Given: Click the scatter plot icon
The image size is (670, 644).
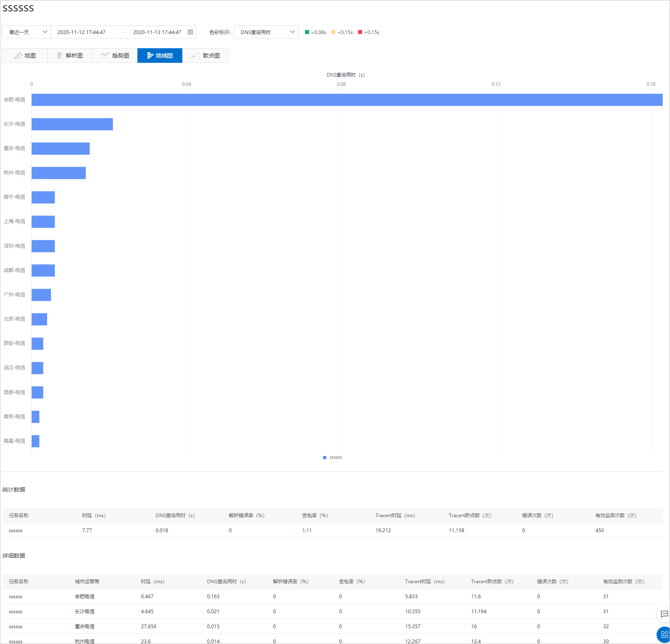Looking at the screenshot, I should coord(195,56).
